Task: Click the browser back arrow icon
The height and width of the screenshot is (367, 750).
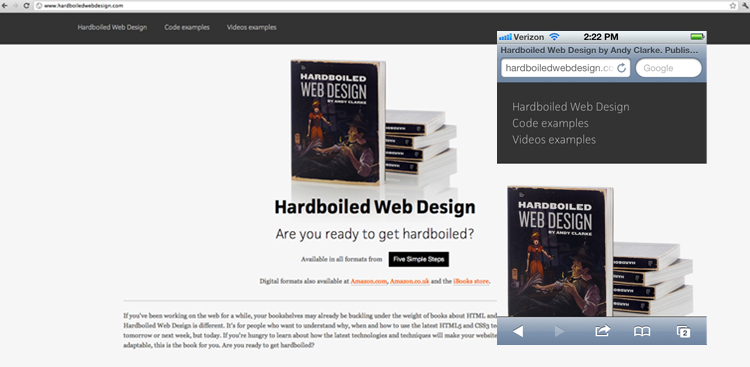Action: point(4,6)
